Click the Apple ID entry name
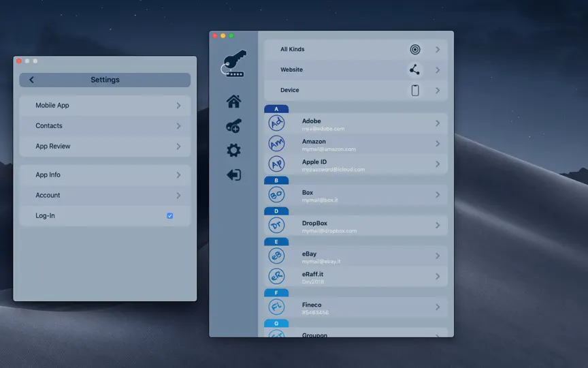Viewport: 588px width, 368px height. (314, 162)
